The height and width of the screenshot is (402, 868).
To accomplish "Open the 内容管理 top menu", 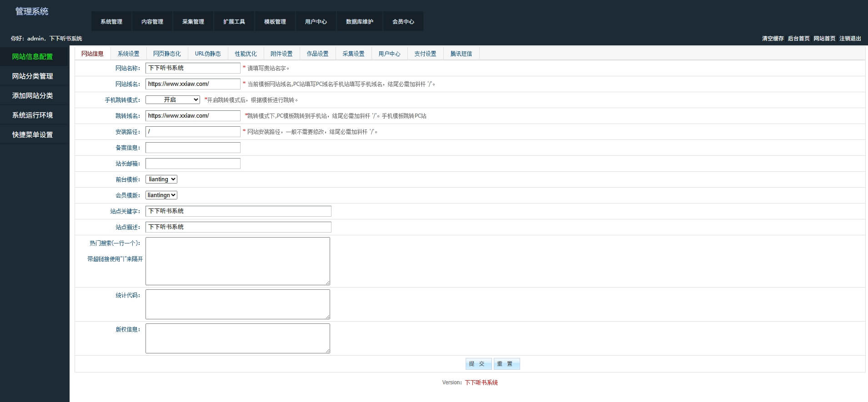I will (x=152, y=21).
